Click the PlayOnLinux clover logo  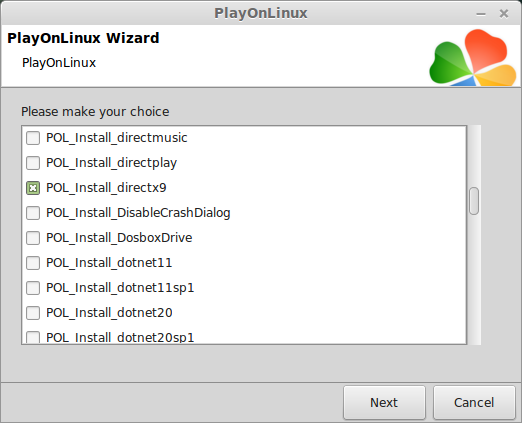tap(473, 58)
